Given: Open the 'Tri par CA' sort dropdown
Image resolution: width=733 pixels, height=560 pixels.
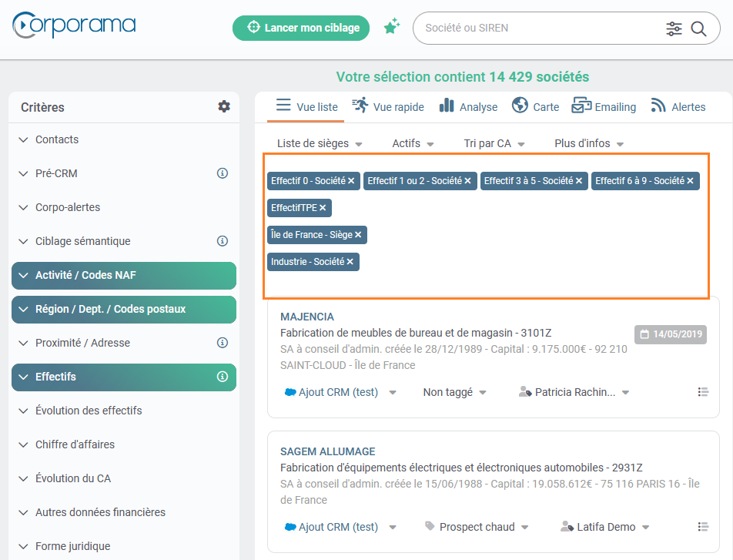Looking at the screenshot, I should pos(494,143).
